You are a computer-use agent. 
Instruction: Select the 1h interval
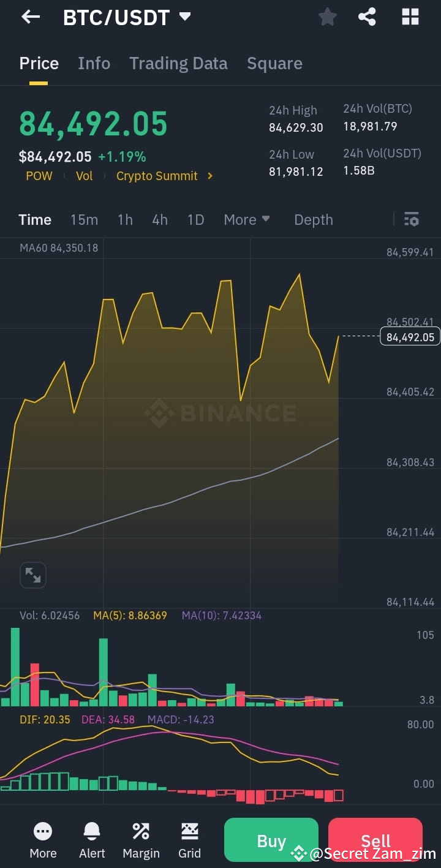pos(125,219)
